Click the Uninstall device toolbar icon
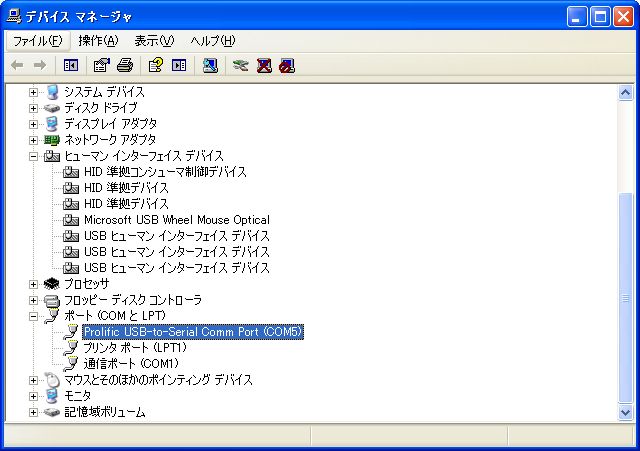This screenshot has width=640, height=451. point(264,65)
